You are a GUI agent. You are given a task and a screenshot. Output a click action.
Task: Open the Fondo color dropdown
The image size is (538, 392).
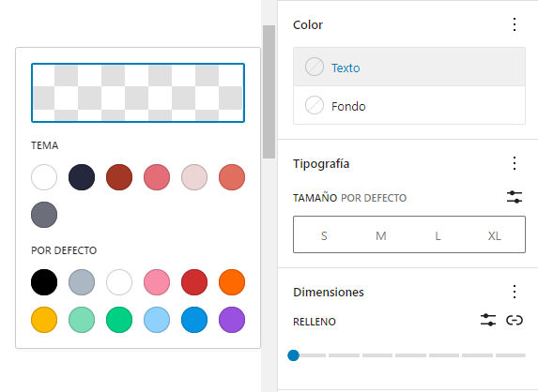click(x=409, y=105)
